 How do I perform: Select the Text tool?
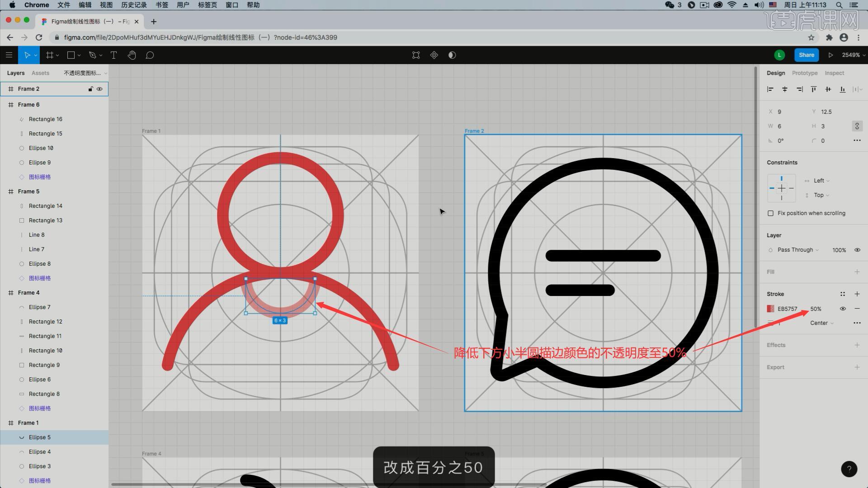click(x=113, y=55)
